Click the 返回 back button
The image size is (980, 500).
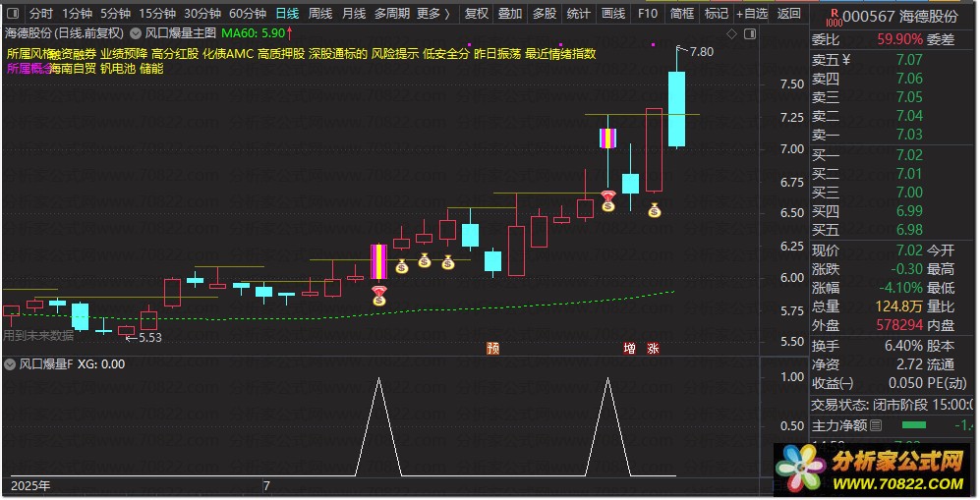click(788, 13)
